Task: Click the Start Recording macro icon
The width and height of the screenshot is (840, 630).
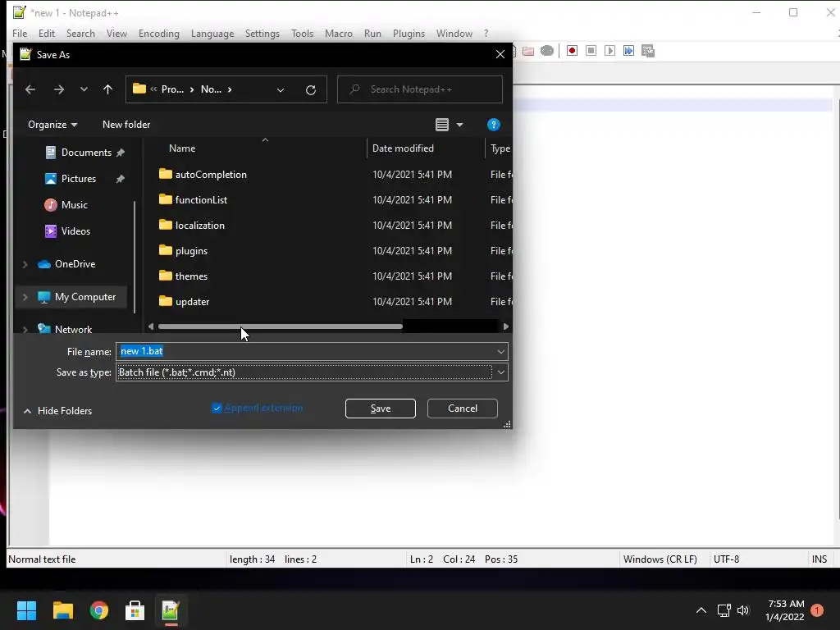Action: [572, 51]
